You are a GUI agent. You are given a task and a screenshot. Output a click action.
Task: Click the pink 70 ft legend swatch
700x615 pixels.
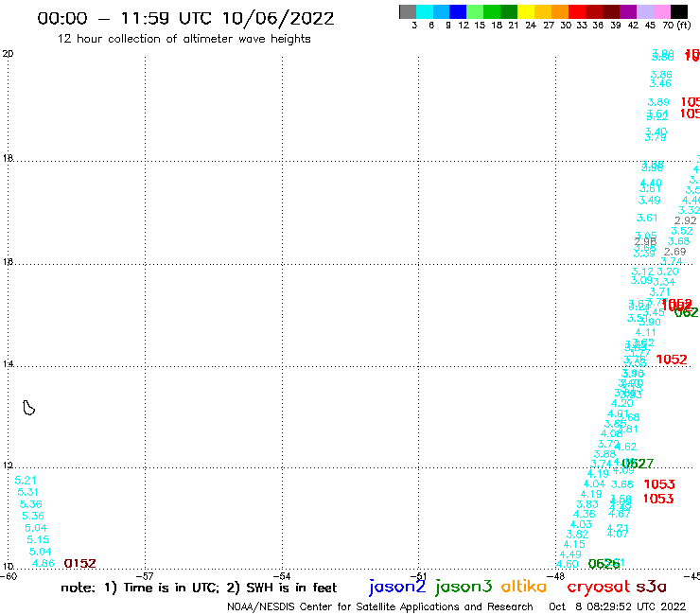[661, 11]
